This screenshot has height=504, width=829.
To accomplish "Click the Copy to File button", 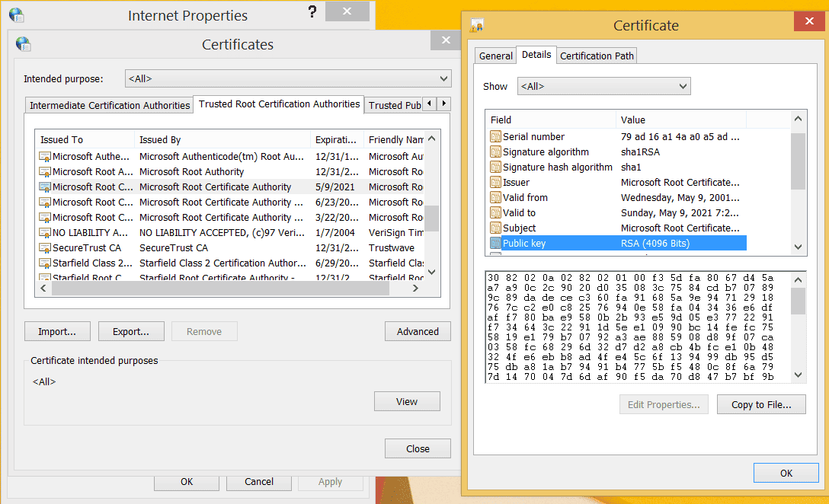I will click(x=761, y=405).
